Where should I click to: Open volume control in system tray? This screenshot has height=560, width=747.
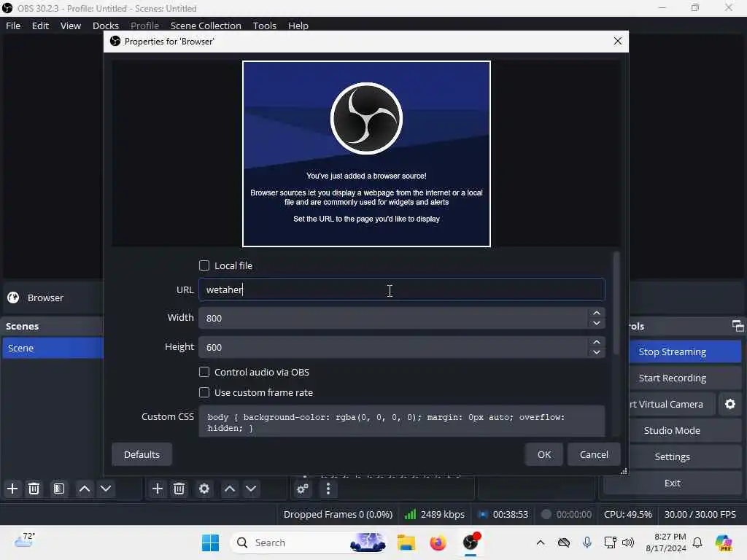pyautogui.click(x=628, y=542)
